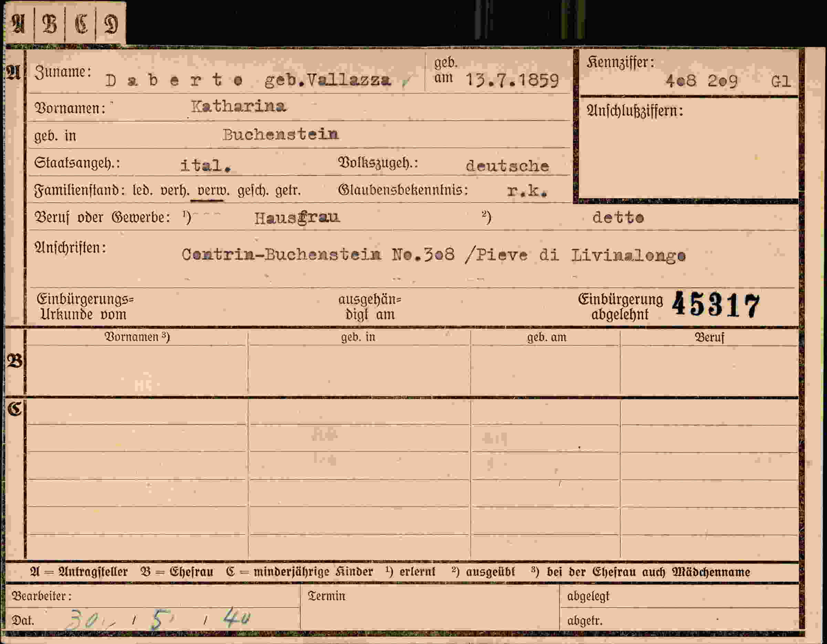Click the 'Termin' label
827x644 pixels.
(326, 596)
